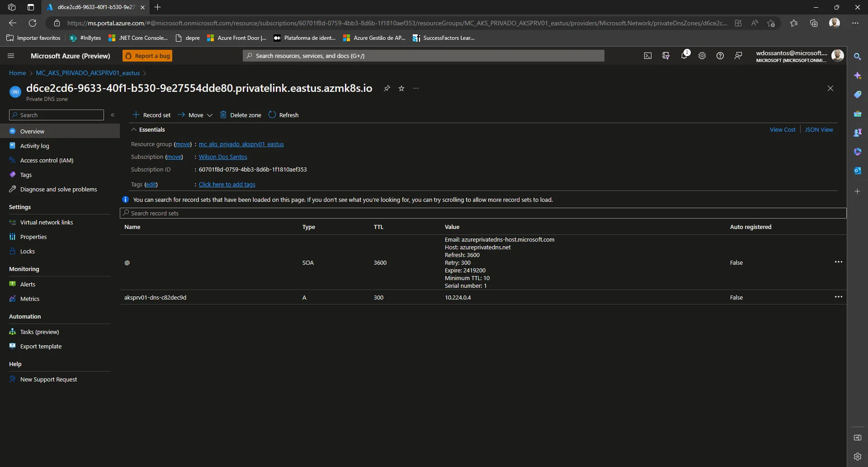Open portal settings gear icon
The width and height of the screenshot is (868, 467).
702,56
